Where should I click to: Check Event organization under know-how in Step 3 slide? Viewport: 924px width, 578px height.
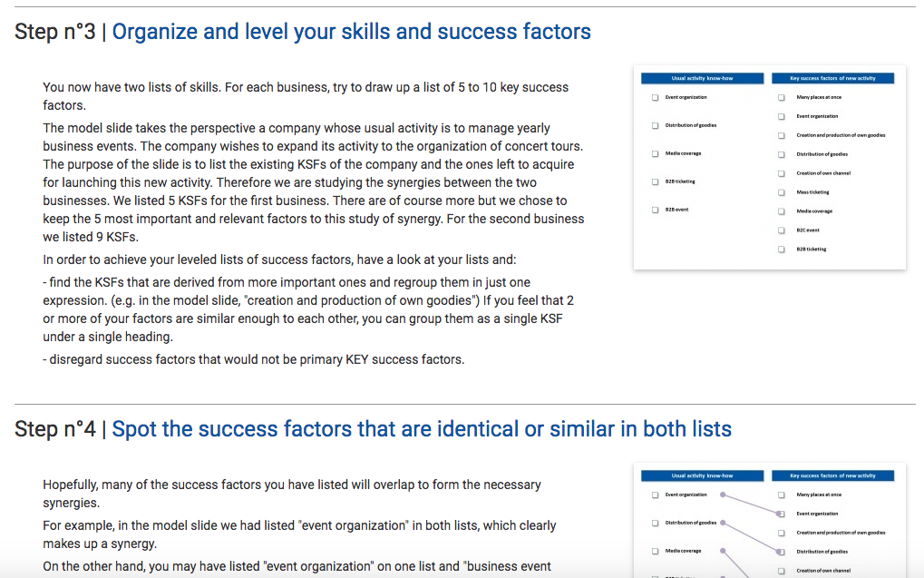click(x=656, y=97)
